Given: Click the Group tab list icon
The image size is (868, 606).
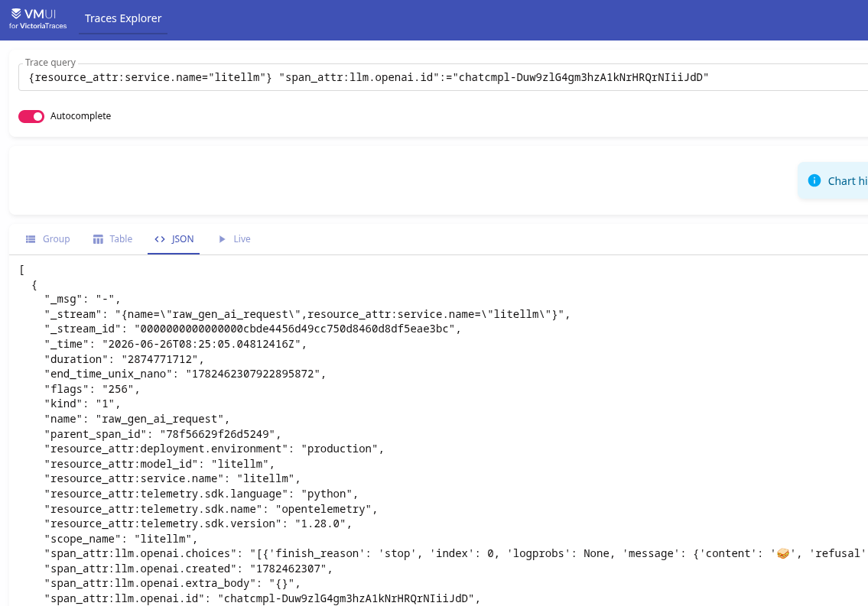Looking at the screenshot, I should [x=31, y=239].
